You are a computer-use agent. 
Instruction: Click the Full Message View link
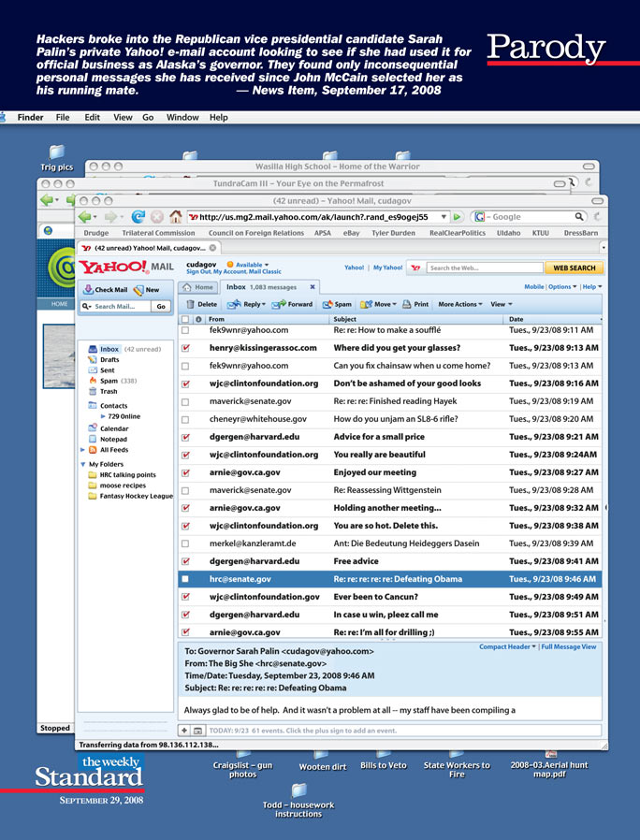coord(568,646)
